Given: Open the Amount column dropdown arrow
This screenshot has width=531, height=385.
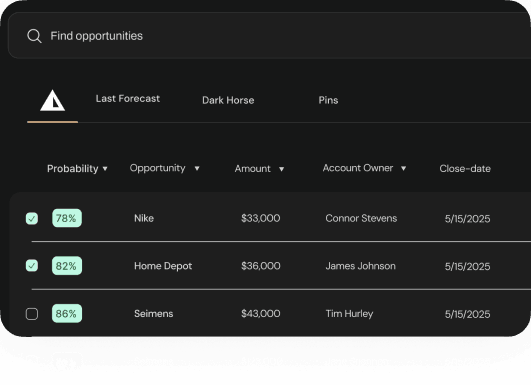Looking at the screenshot, I should (x=281, y=169).
